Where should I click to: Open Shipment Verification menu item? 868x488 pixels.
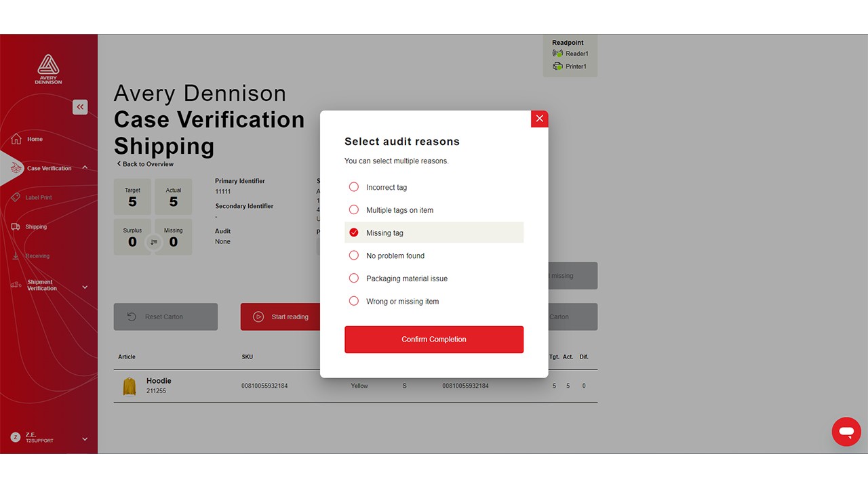[41, 285]
